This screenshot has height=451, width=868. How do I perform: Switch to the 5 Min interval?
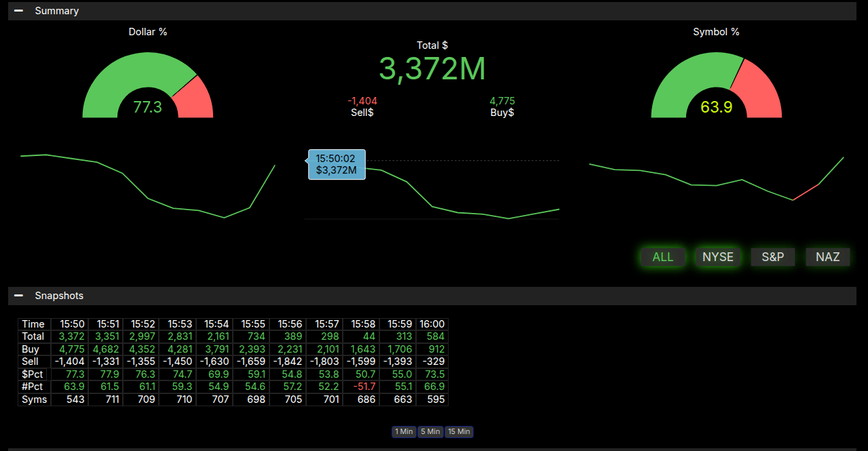(x=430, y=432)
